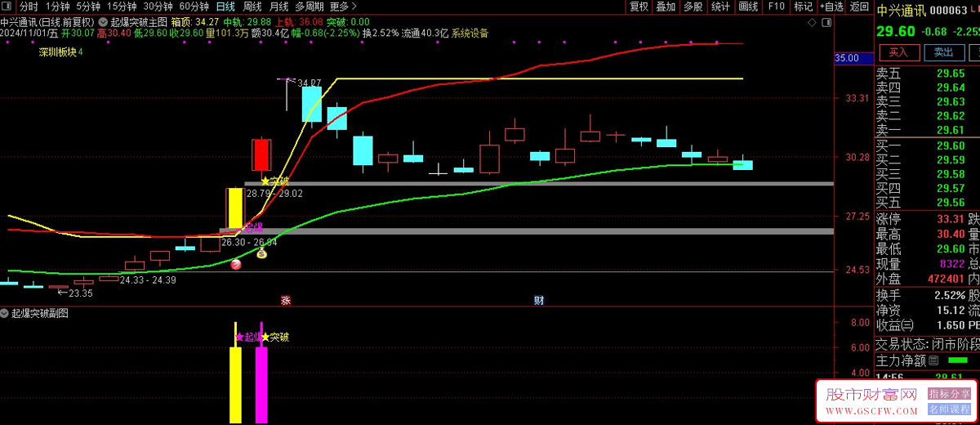
Task: Click the blue 财 event marker
Action: [x=539, y=300]
